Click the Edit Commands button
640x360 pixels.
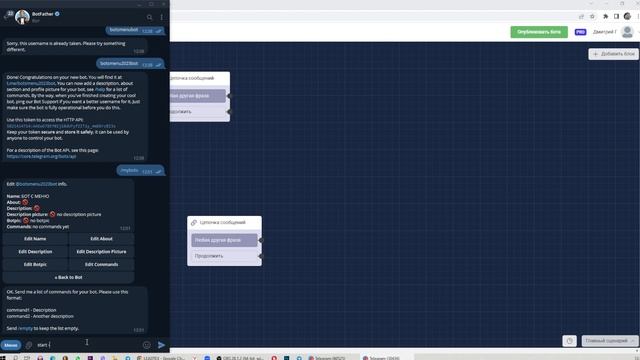point(101,264)
